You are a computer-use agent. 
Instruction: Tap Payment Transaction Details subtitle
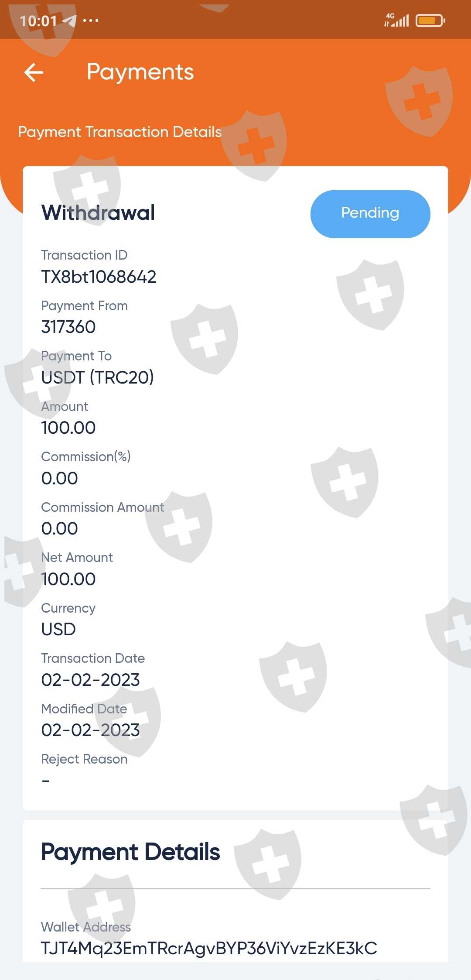tap(119, 132)
